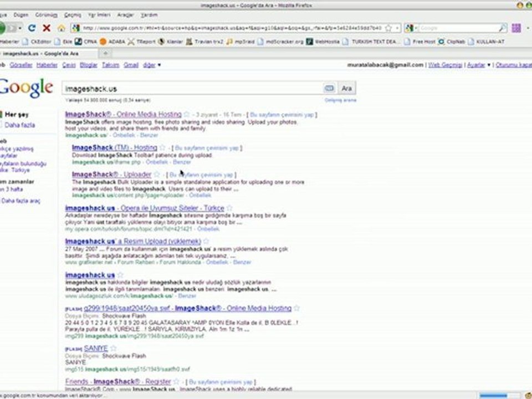Expand 'Daha fazla araç' in the sidebar
Viewport: 532px width, 399px height.
21,201
